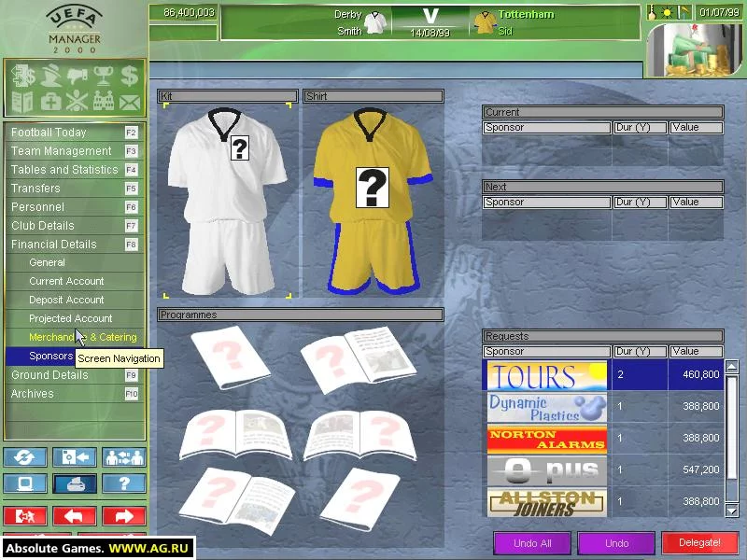Open the trophy cup icon shortcut

click(103, 76)
